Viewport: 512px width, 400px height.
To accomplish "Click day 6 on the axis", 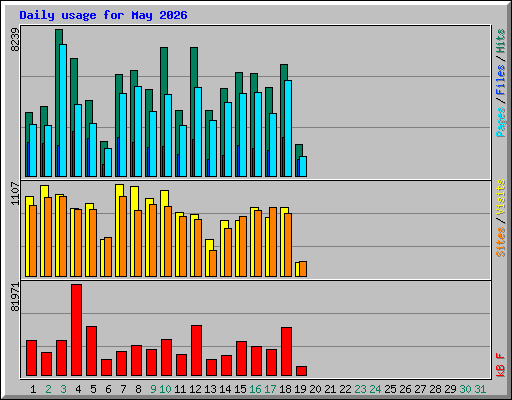I will click(x=108, y=389).
